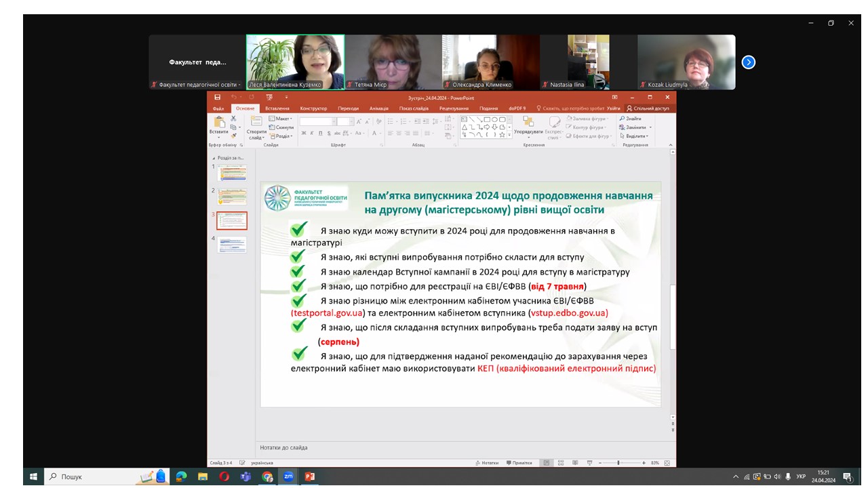Open Zoom app in Windows taskbar

tap(288, 477)
